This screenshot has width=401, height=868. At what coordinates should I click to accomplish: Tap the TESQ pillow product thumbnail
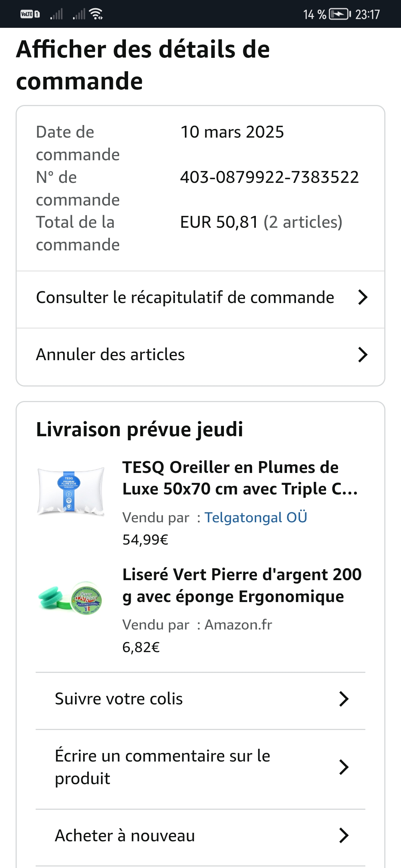71,491
